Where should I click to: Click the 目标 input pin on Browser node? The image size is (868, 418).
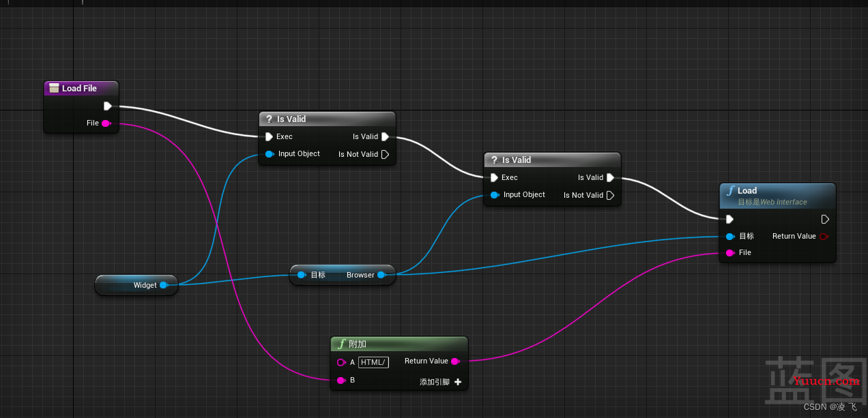[302, 275]
